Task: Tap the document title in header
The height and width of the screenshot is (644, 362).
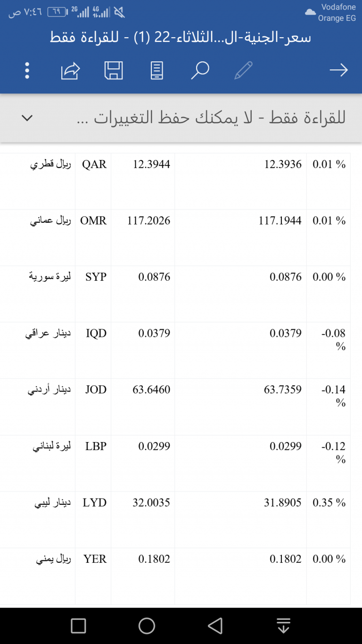Action: (181, 38)
